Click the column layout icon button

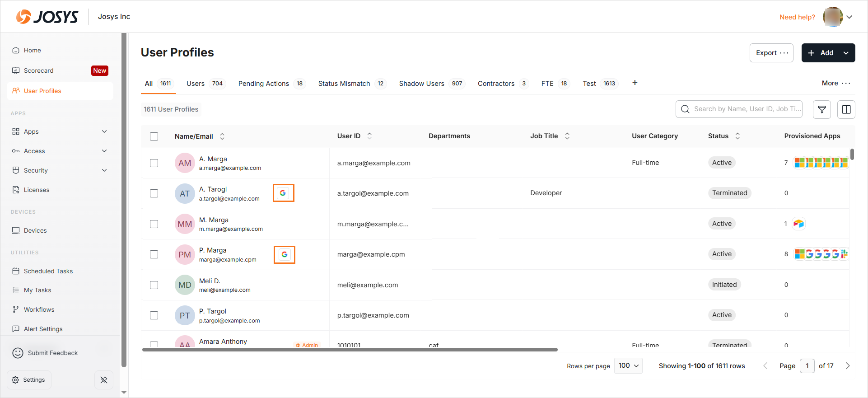[846, 109]
